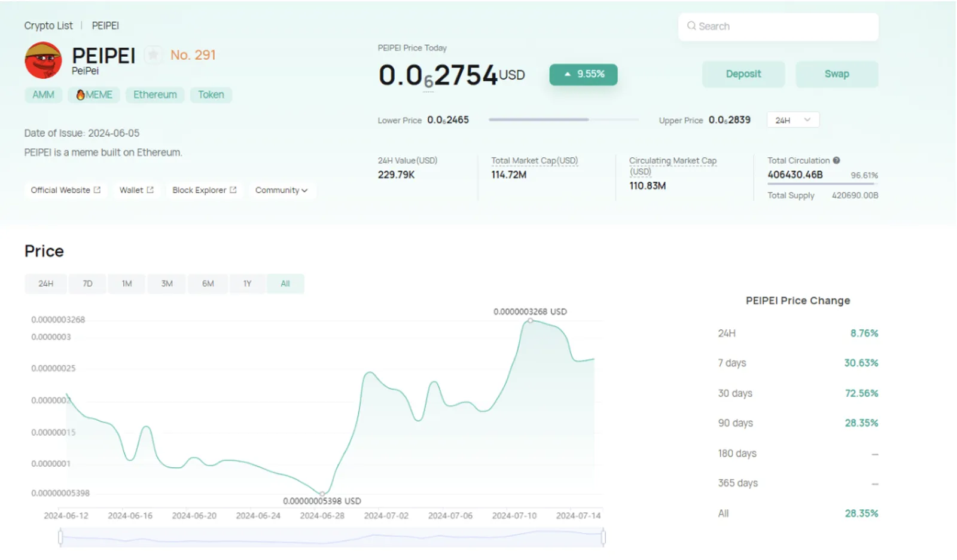Screen dimensions: 957x560
Task: Click the Total Circulation help icon
Action: point(836,160)
